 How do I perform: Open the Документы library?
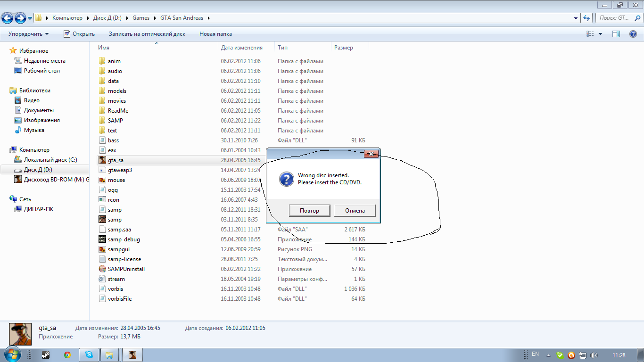[39, 110]
